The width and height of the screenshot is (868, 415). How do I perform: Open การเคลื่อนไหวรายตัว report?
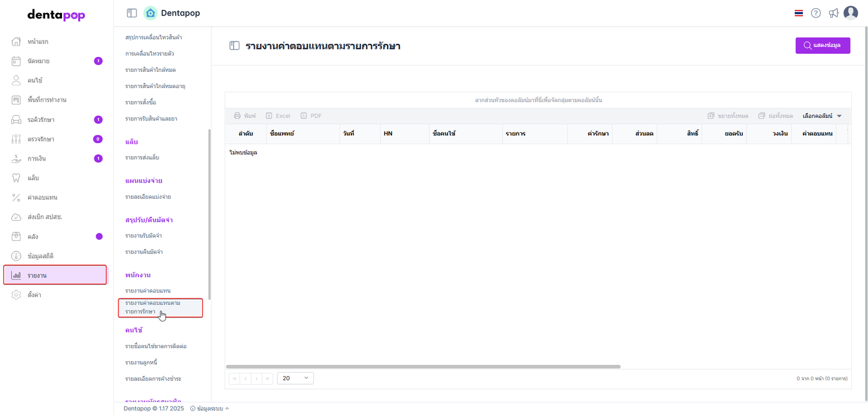click(149, 54)
